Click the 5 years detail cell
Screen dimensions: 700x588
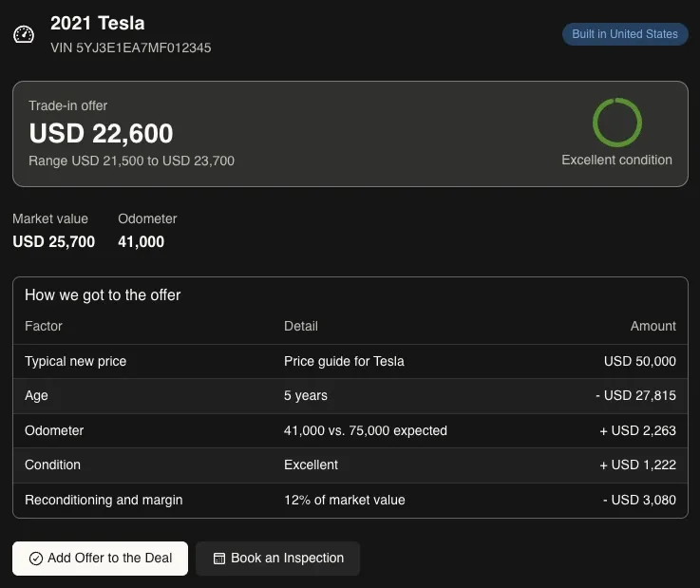pyautogui.click(x=306, y=395)
